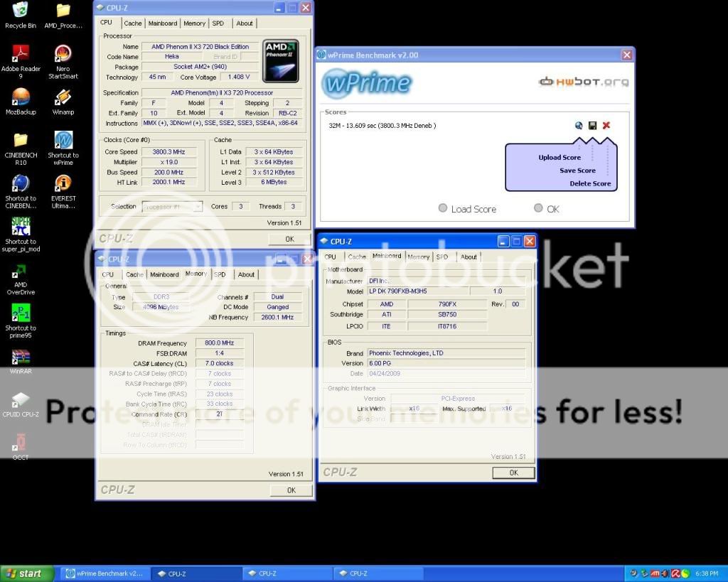Select the OK radio button in wPrime
The height and width of the screenshot is (582, 728).
pyautogui.click(x=538, y=208)
